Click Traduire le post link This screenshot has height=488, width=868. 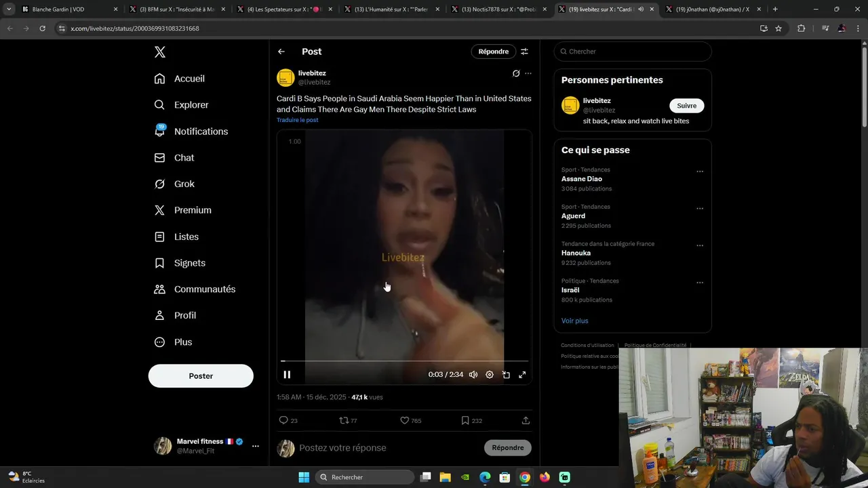[297, 120]
